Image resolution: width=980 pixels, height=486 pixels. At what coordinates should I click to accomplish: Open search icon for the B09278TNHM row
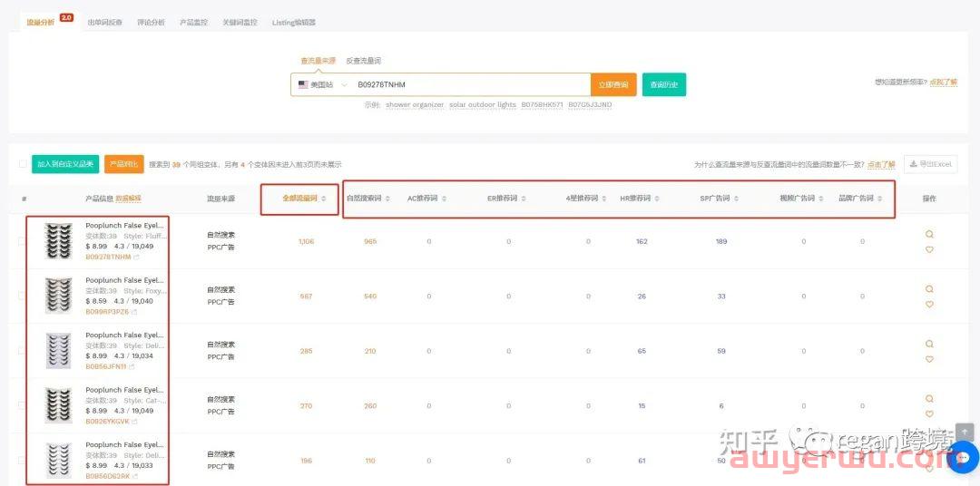coord(929,234)
